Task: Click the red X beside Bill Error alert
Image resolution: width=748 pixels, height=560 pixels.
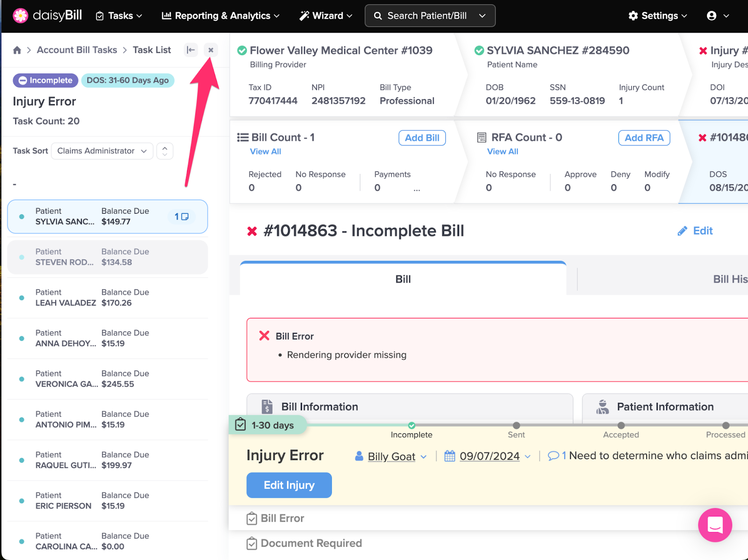Action: point(264,336)
